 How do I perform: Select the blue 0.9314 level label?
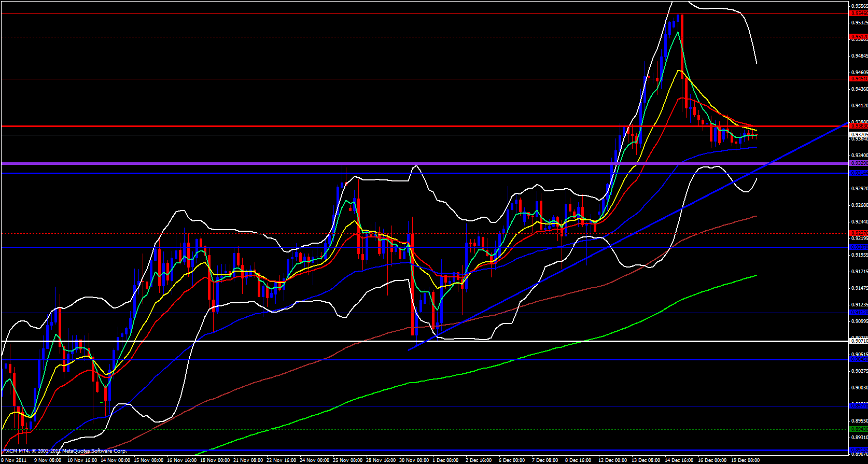(859, 173)
